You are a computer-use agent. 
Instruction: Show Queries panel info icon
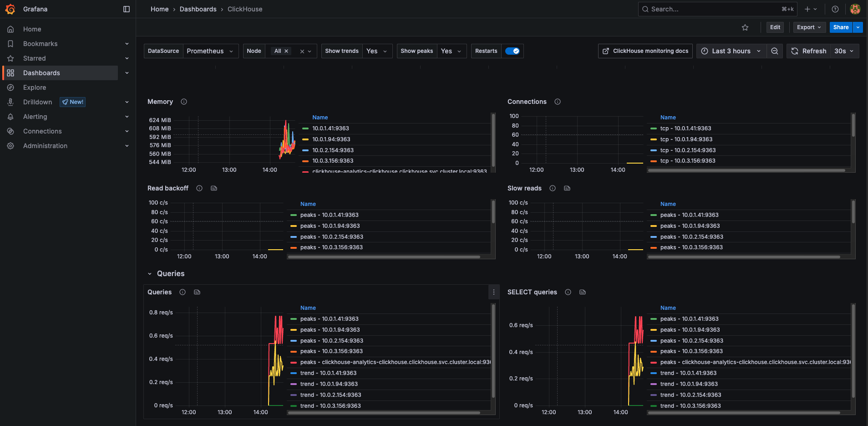click(x=183, y=292)
